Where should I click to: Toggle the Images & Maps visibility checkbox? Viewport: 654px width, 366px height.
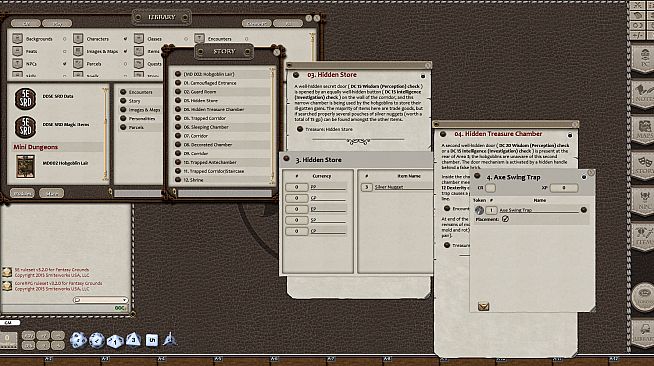coord(125,51)
